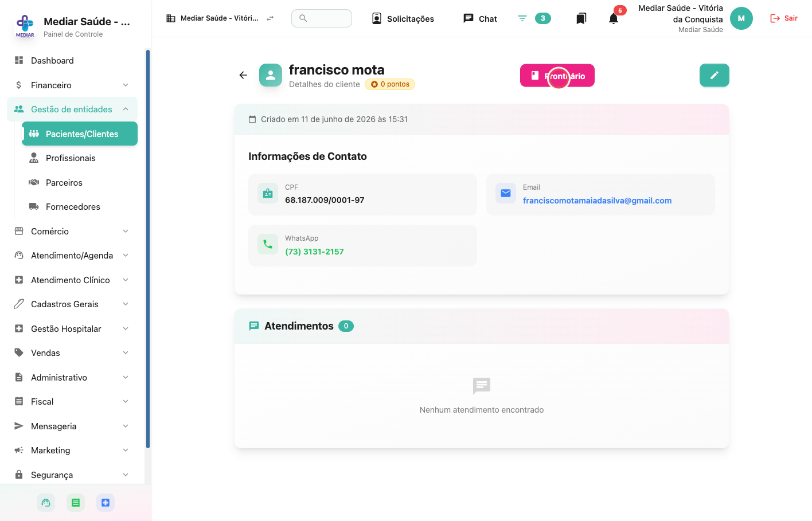Click the headset support icon at sidebar bottom
This screenshot has height=521, width=812.
(x=46, y=503)
